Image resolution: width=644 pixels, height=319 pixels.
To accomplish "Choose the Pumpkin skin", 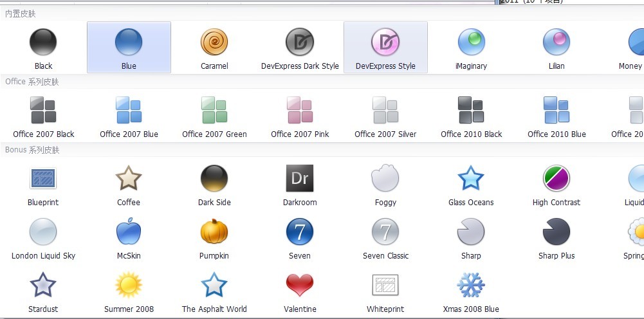I will [x=214, y=232].
